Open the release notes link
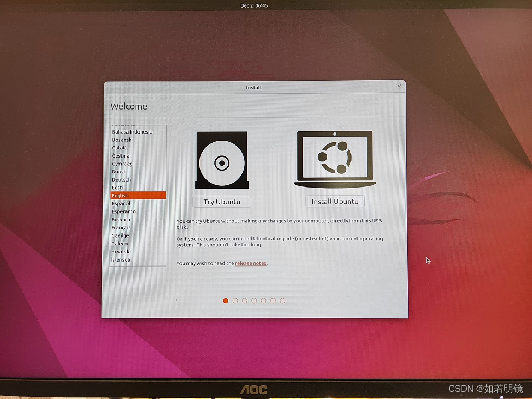The image size is (532, 399). 251,263
